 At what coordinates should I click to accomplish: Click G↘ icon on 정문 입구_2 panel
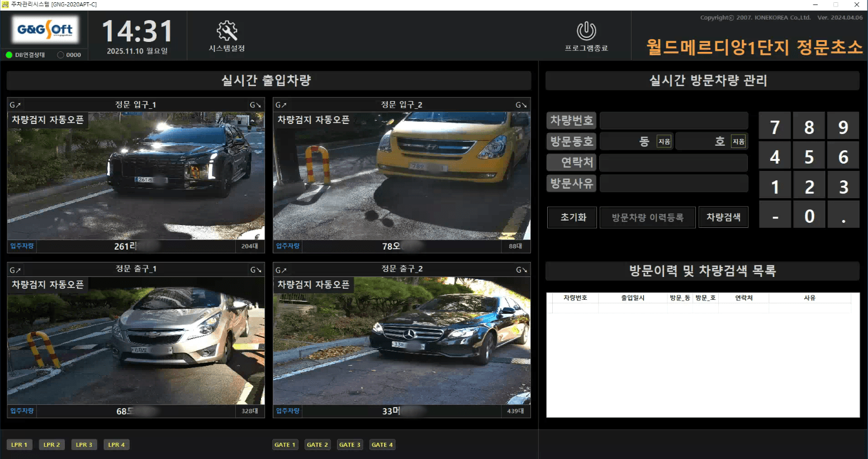pyautogui.click(x=521, y=105)
